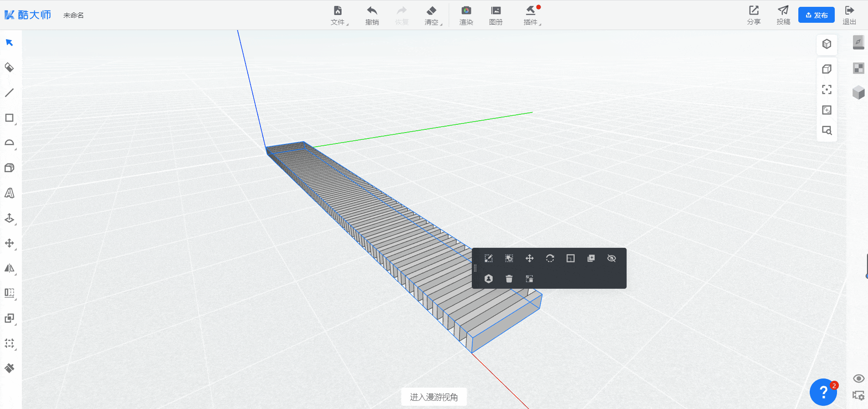
Task: Click the duplicate icon in floating toolbar
Action: [591, 259]
